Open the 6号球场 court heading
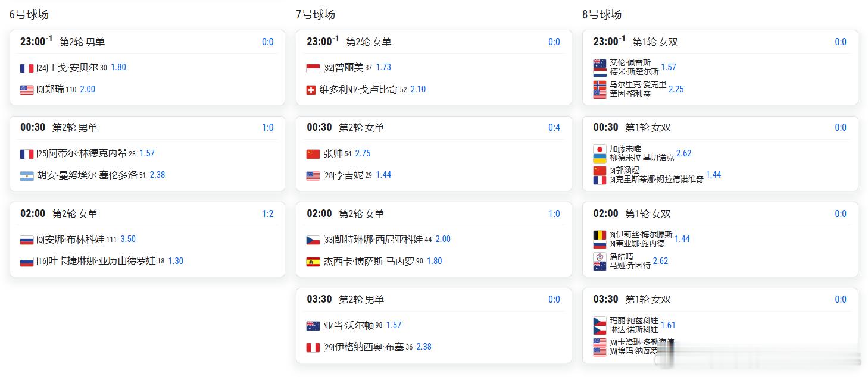This screenshot has height=377, width=868. pos(29,14)
